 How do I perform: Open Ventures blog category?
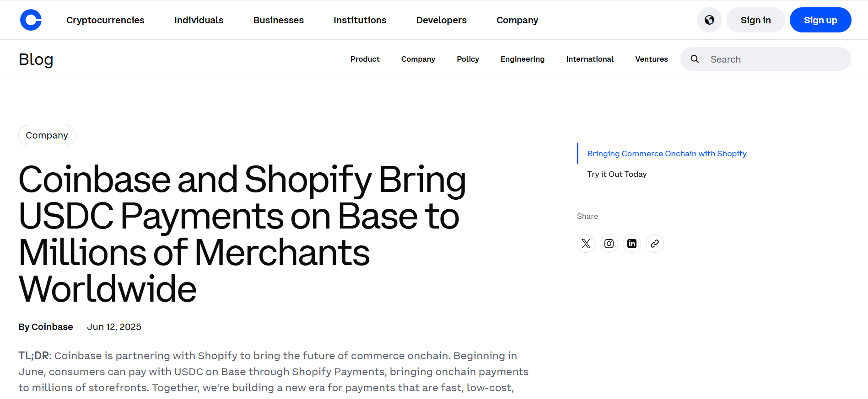point(652,59)
